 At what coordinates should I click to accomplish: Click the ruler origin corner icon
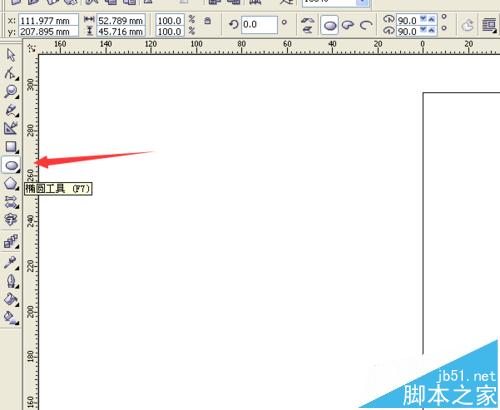click(x=32, y=48)
